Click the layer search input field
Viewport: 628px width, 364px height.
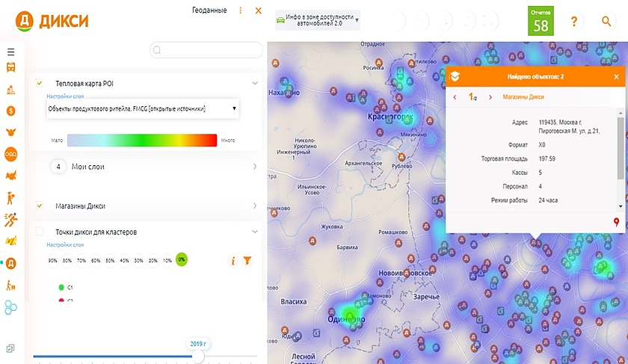point(206,50)
